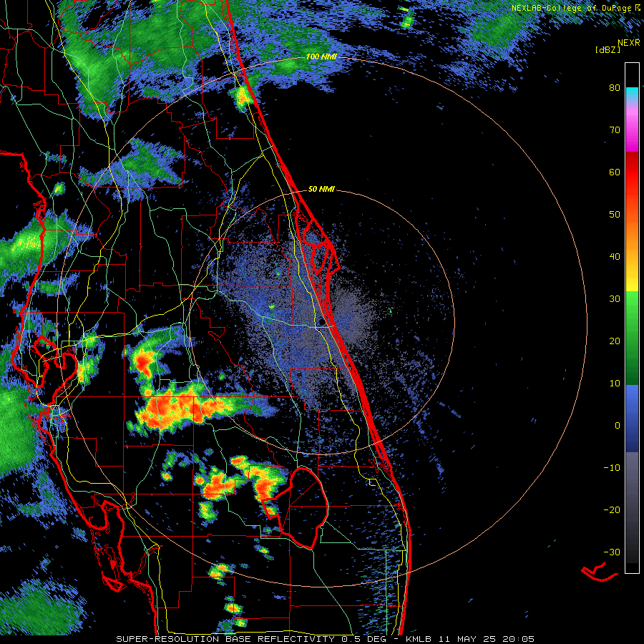This screenshot has width=644, height=644.
Task: Click the 60 value on the dBZ scale
Action: point(615,172)
